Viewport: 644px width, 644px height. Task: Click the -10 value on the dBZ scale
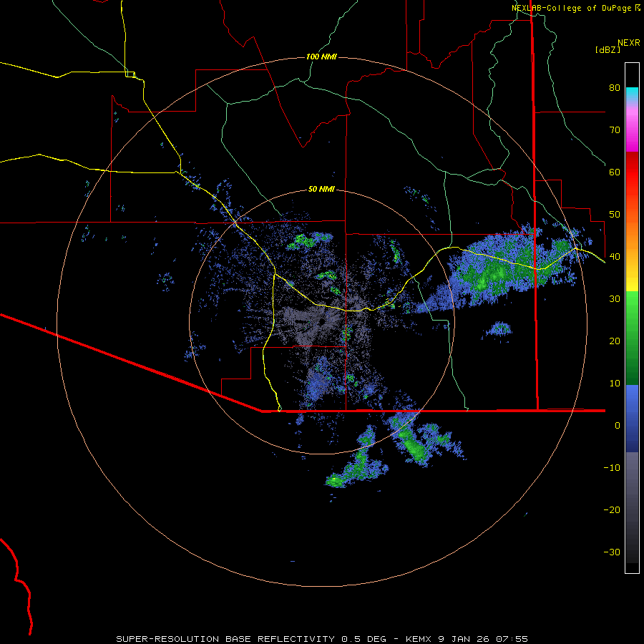point(612,468)
